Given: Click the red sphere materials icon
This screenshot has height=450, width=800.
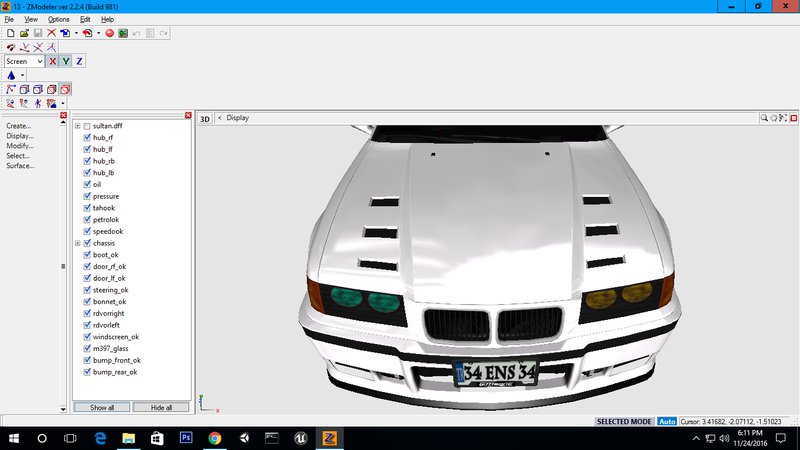Looking at the screenshot, I should (109, 33).
